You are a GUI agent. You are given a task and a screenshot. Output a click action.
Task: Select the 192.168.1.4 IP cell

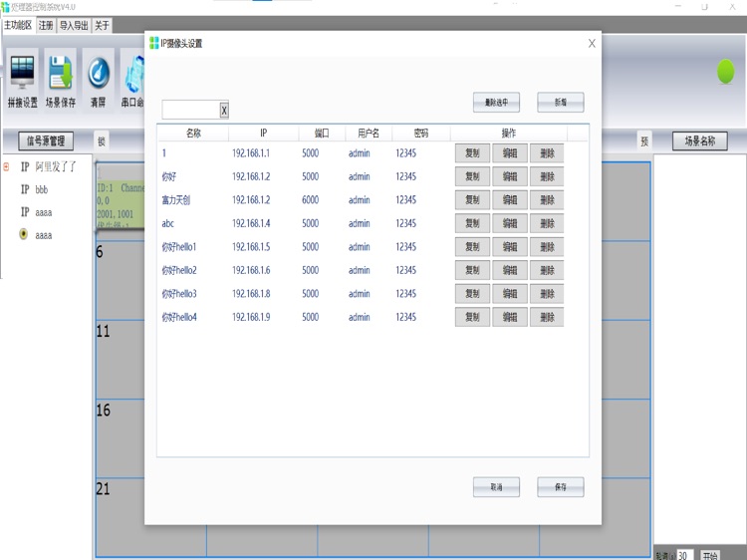[251, 223]
